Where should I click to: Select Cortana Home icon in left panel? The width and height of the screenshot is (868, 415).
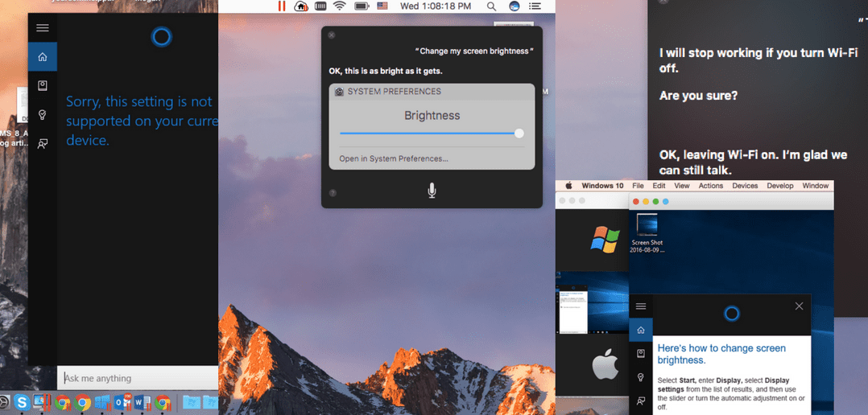42,57
